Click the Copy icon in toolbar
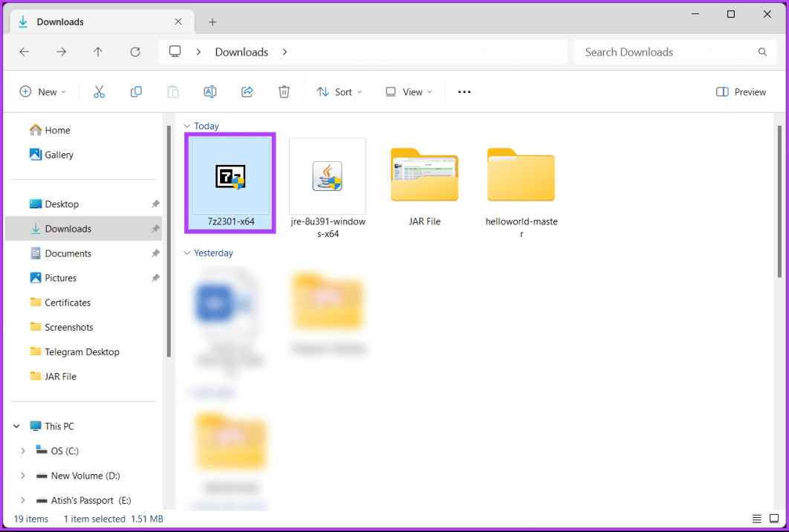Viewport: 789px width, 532px height. [136, 91]
